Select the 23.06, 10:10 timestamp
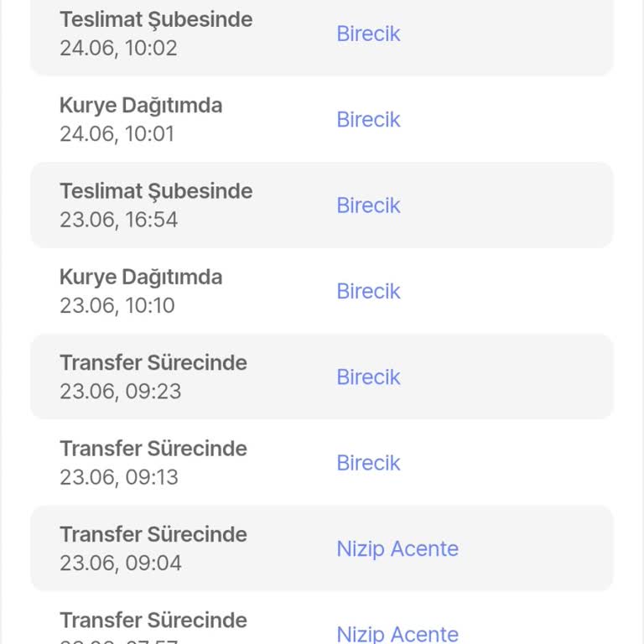This screenshot has height=644, width=644. coord(117,305)
